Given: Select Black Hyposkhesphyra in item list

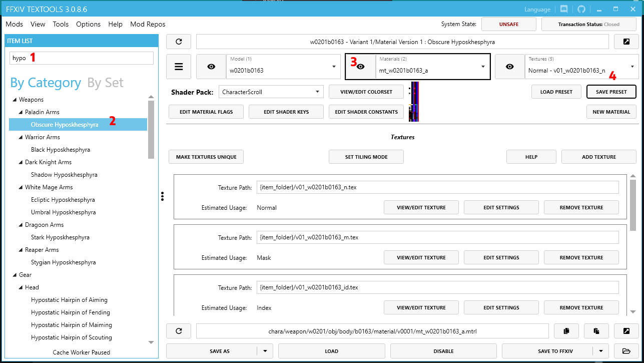Looking at the screenshot, I should [x=61, y=150].
